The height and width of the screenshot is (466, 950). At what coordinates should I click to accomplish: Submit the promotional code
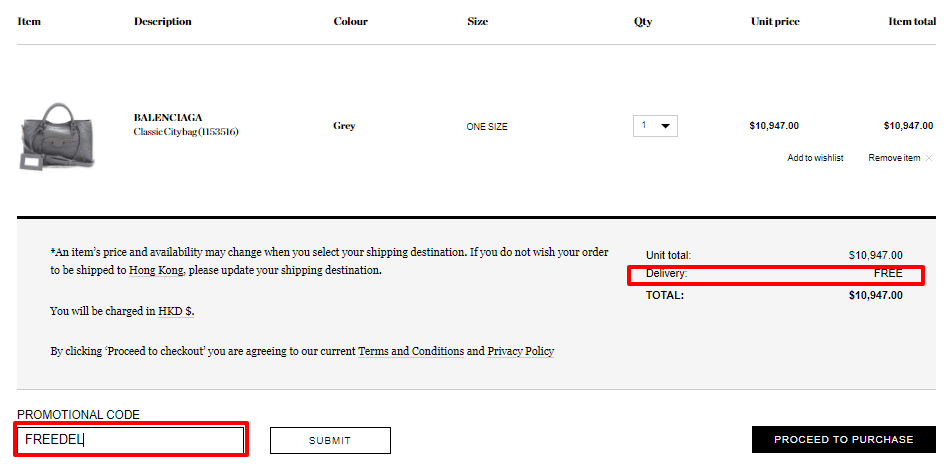(330, 441)
